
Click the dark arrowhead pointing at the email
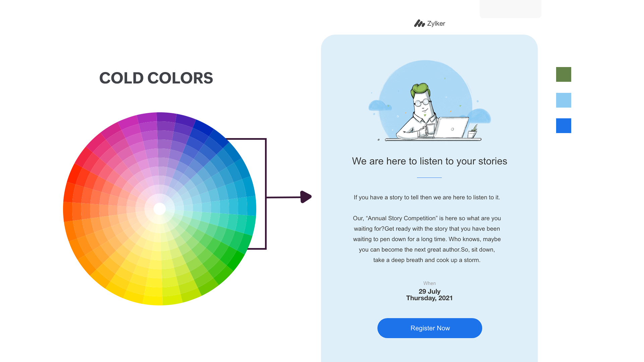tap(306, 197)
